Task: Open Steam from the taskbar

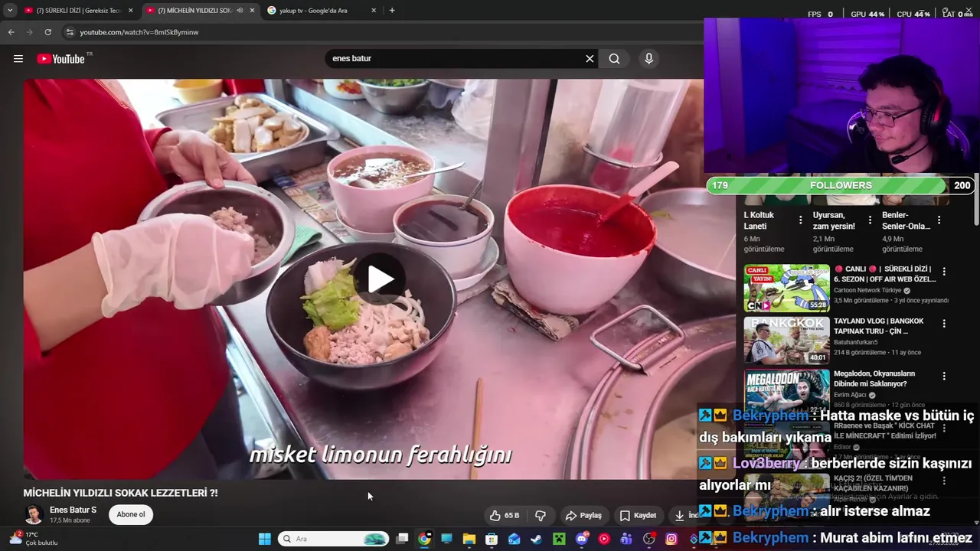Action: (536, 539)
